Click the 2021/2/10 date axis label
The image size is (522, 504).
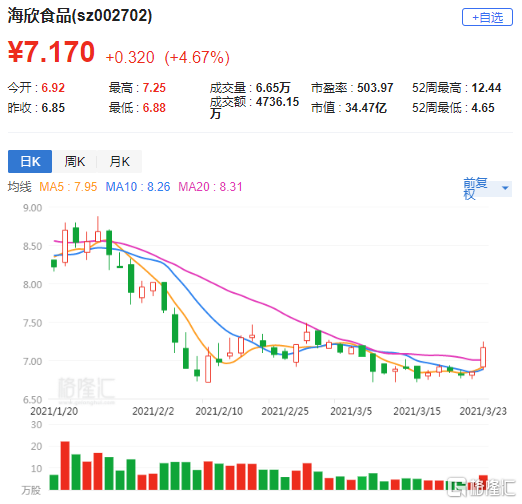(x=219, y=411)
